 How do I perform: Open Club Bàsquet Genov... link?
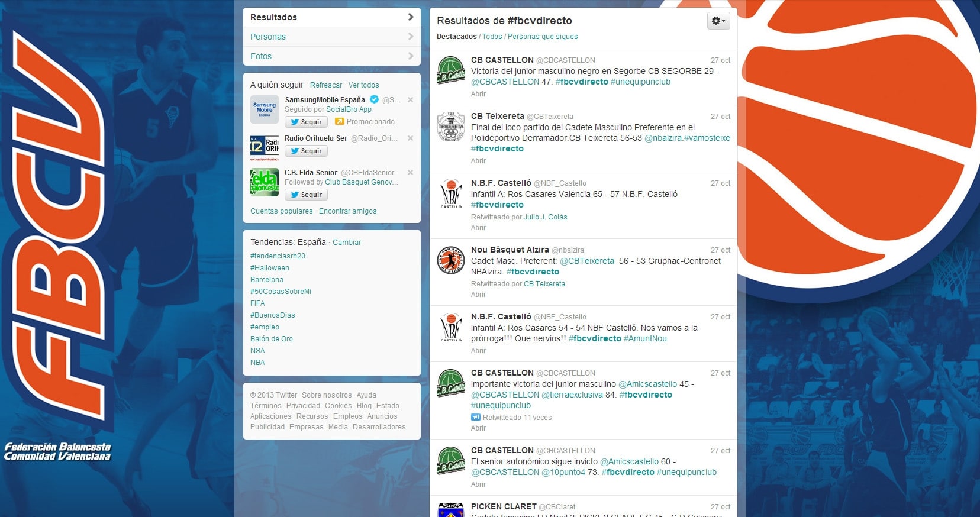(x=362, y=182)
